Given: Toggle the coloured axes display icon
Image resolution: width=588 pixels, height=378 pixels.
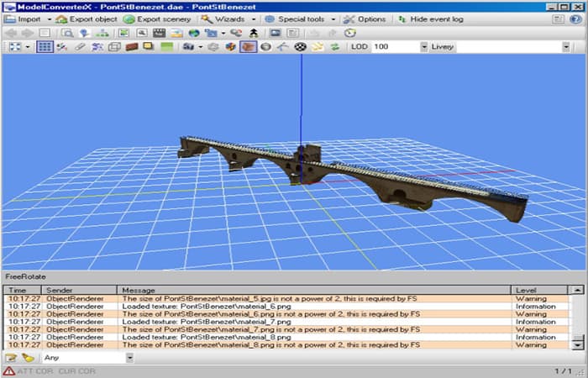Looking at the screenshot, I should pos(62,47).
